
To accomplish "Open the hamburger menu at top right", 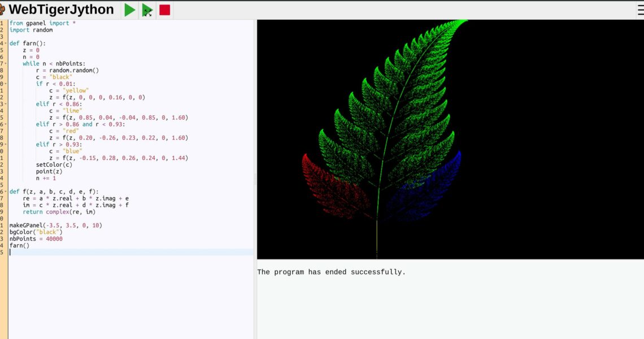I will [x=639, y=10].
